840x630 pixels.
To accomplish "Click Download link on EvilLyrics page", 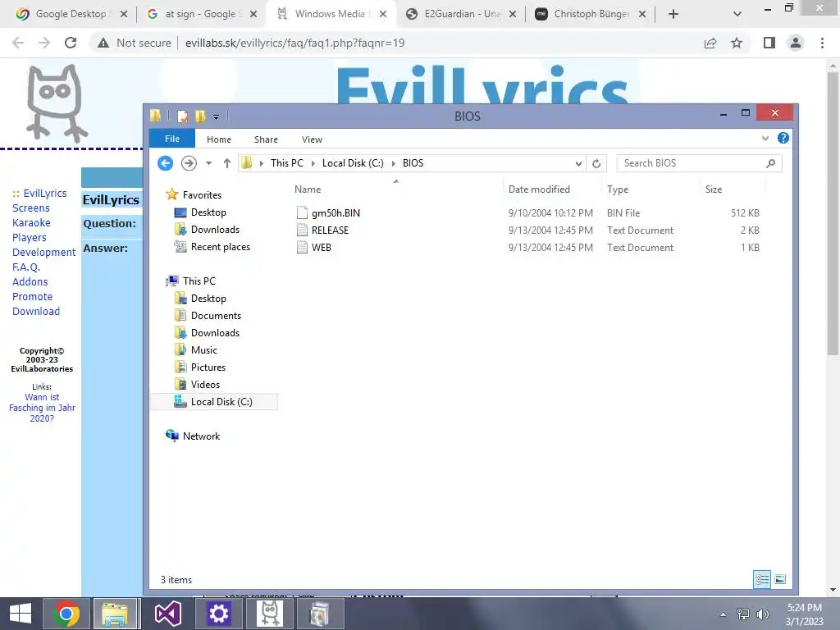I will (36, 311).
